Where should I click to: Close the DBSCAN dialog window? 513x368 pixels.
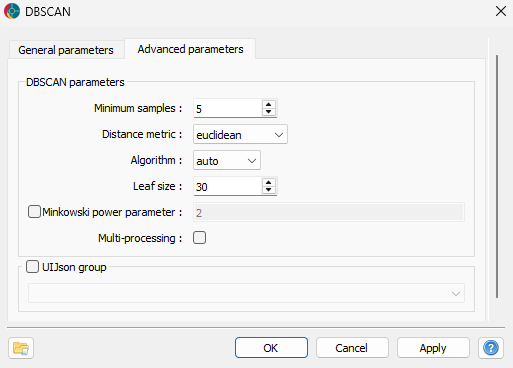501,11
